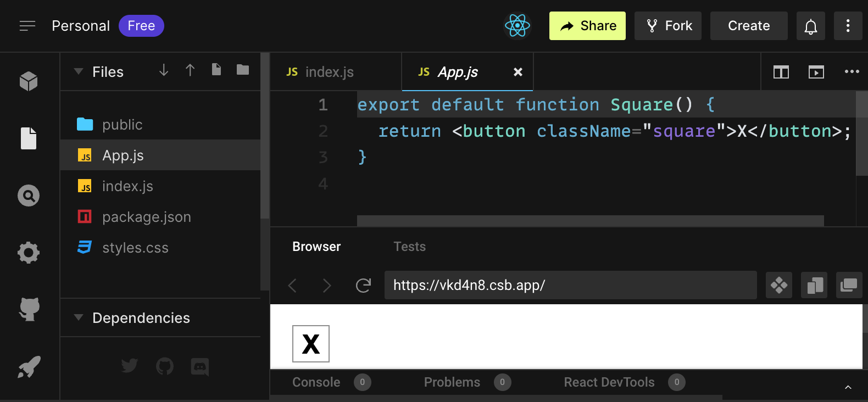Toggle the preview pane icon
Viewport: 868px width, 402px height.
tap(816, 72)
